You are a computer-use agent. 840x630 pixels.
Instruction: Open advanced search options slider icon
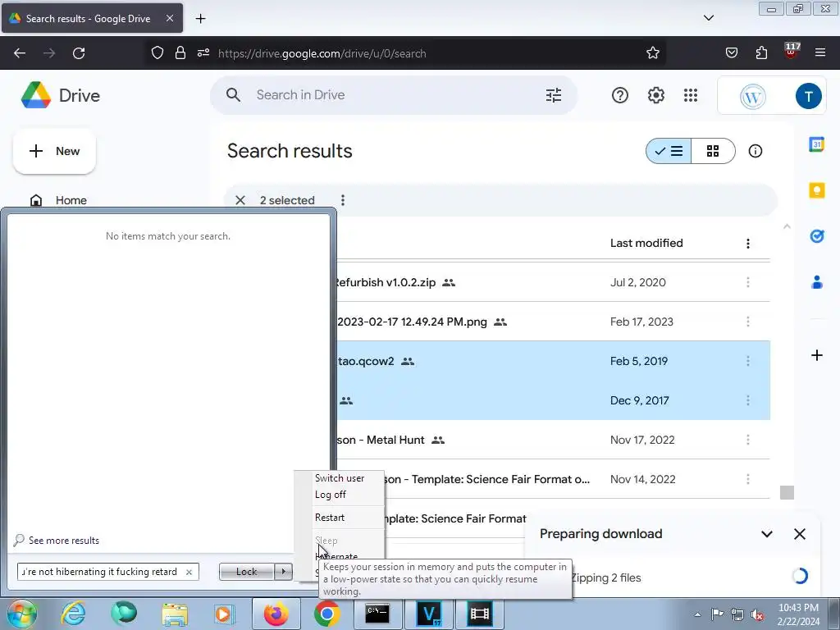554,95
